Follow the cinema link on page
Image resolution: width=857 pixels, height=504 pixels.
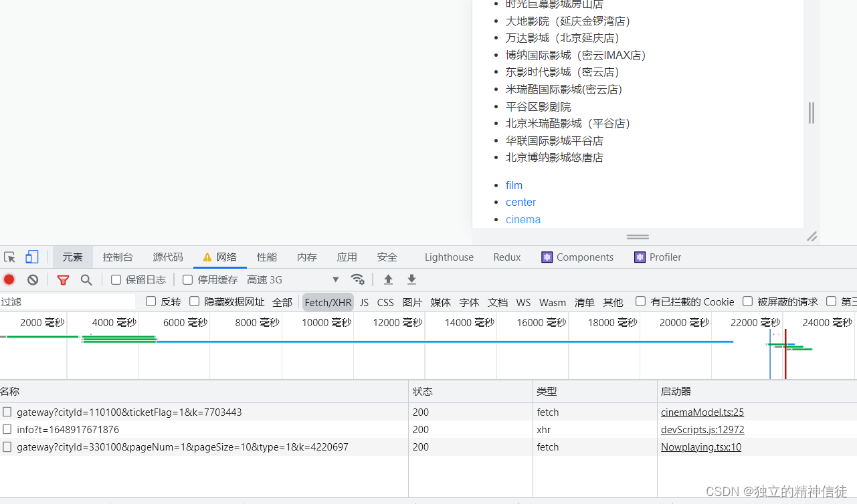coord(523,219)
